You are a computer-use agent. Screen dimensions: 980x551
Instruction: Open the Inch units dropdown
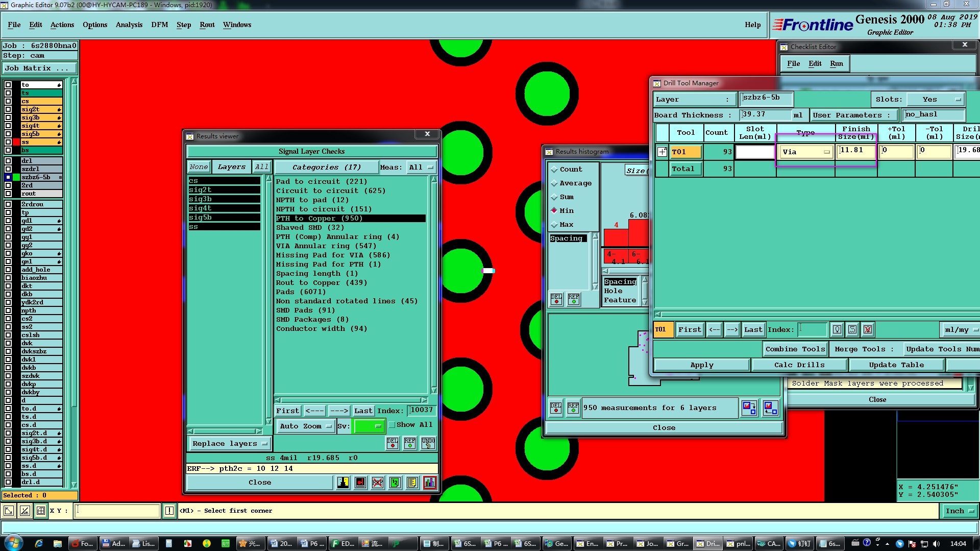pos(959,511)
